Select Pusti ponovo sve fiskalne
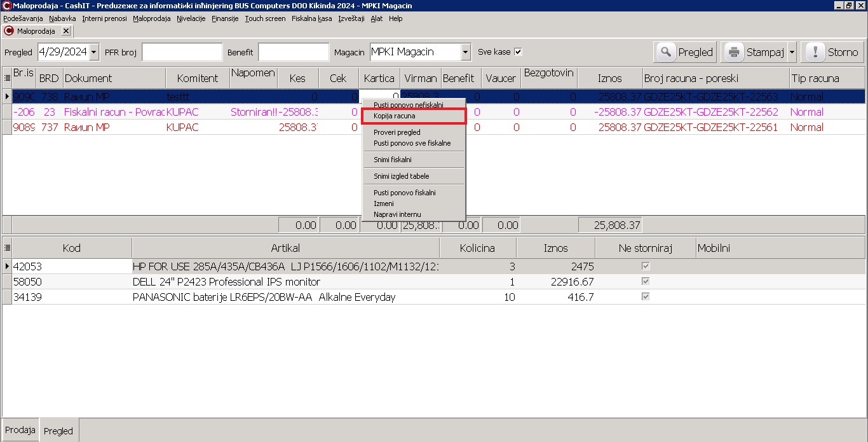 point(414,143)
